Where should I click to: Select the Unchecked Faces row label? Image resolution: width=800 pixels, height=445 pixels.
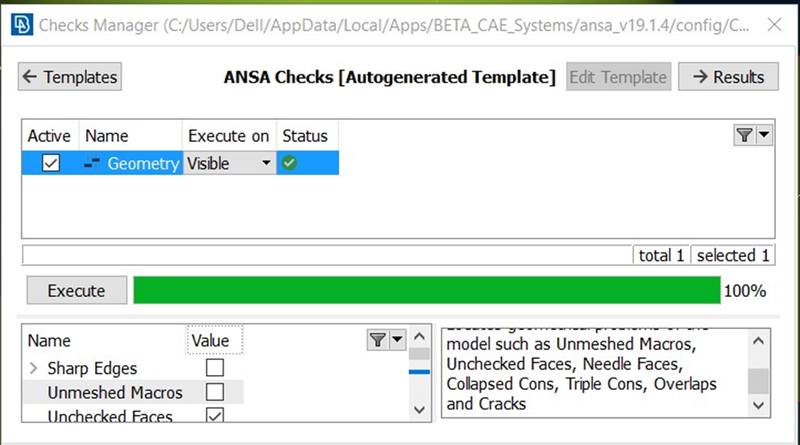click(x=110, y=416)
